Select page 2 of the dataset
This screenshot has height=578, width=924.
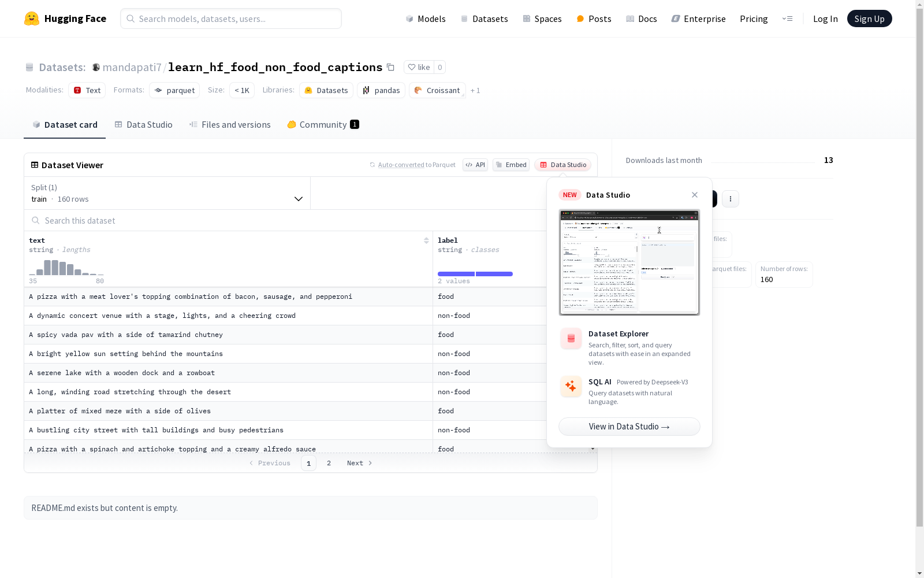329,463
